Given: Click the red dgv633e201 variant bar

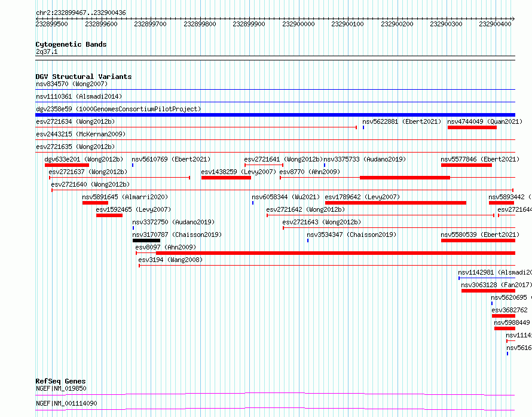Looking at the screenshot, I should point(67,165).
